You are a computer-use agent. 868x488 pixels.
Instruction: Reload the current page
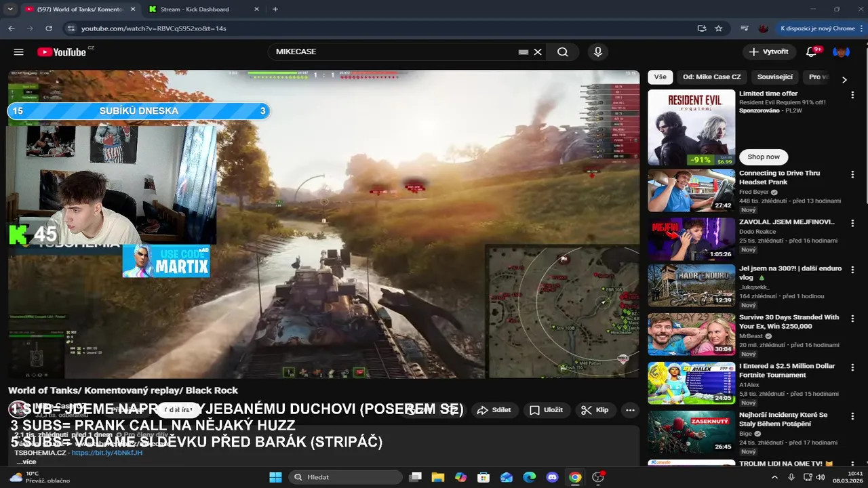(x=49, y=28)
